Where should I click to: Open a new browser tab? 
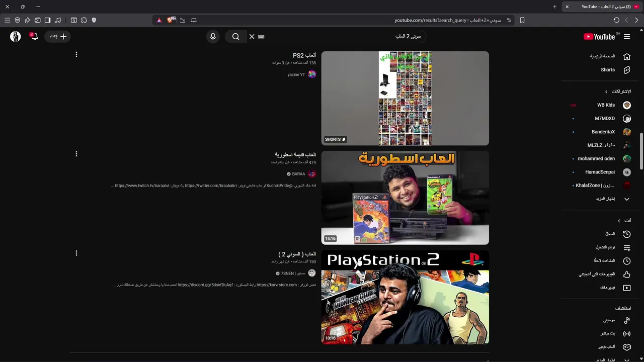pos(554,7)
